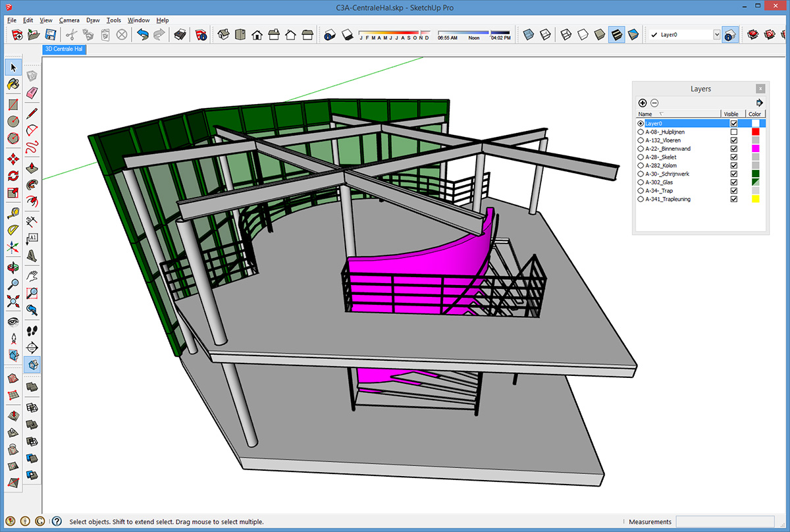Toggle visibility of A-08-_Hulplijnen layer
The height and width of the screenshot is (532, 790).
(x=734, y=132)
